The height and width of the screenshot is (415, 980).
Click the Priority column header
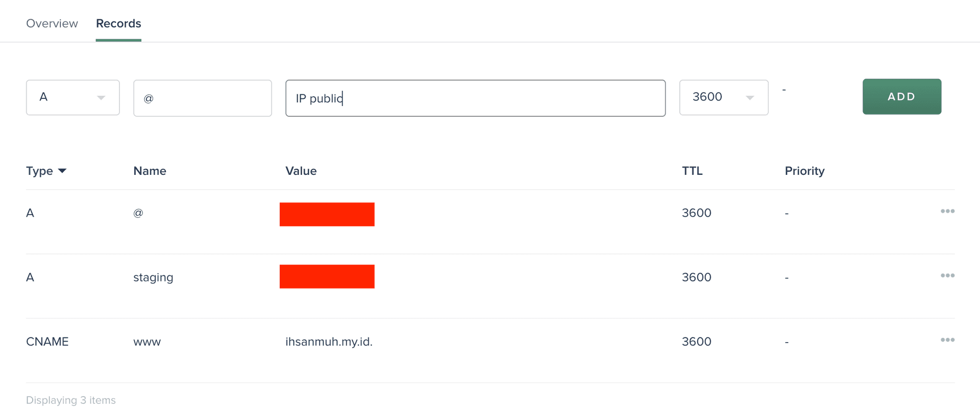click(804, 171)
